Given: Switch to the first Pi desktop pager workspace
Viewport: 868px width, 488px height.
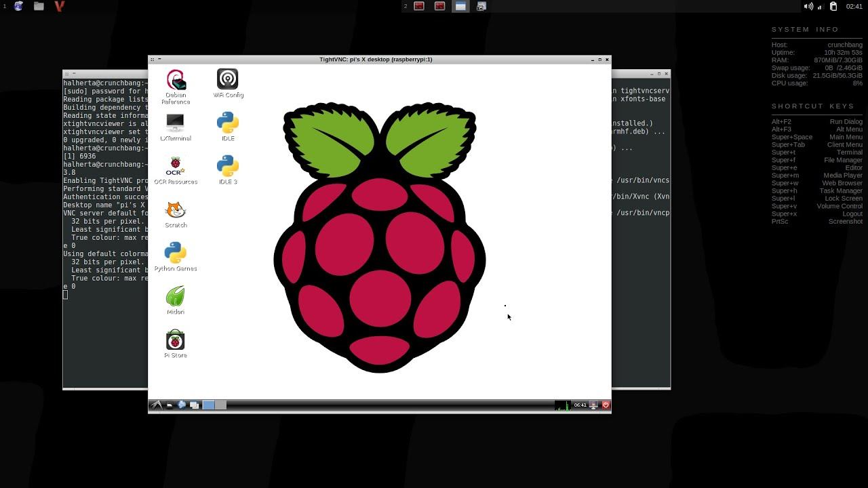Looking at the screenshot, I should pos(209,405).
